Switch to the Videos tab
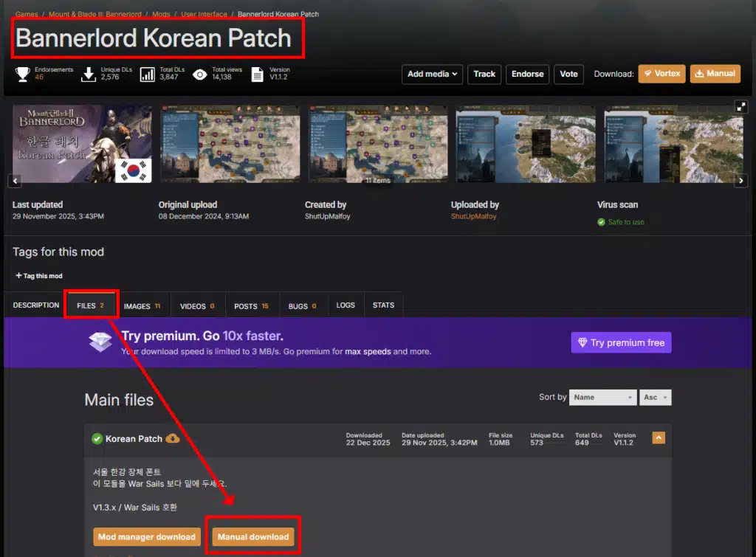This screenshot has width=756, height=557. click(x=197, y=306)
